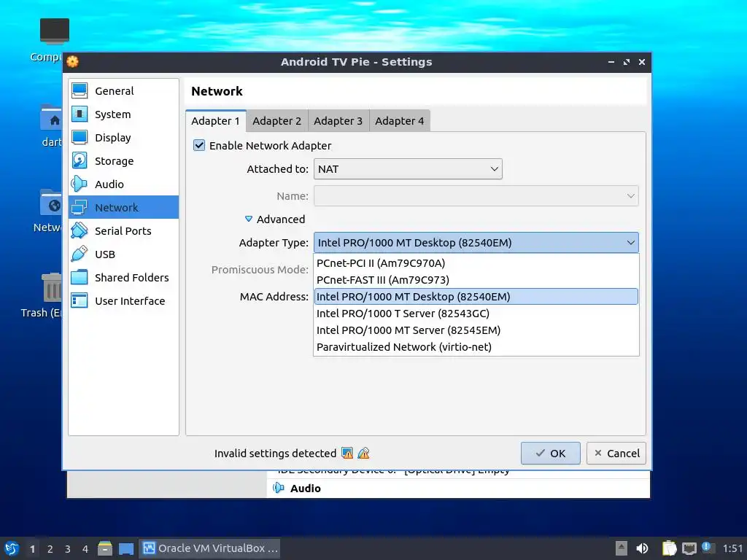Screen dimensions: 747x560
Task: Choose Intel PRO/1000 MT Desktop (82540EM) list option
Action: tap(476, 296)
